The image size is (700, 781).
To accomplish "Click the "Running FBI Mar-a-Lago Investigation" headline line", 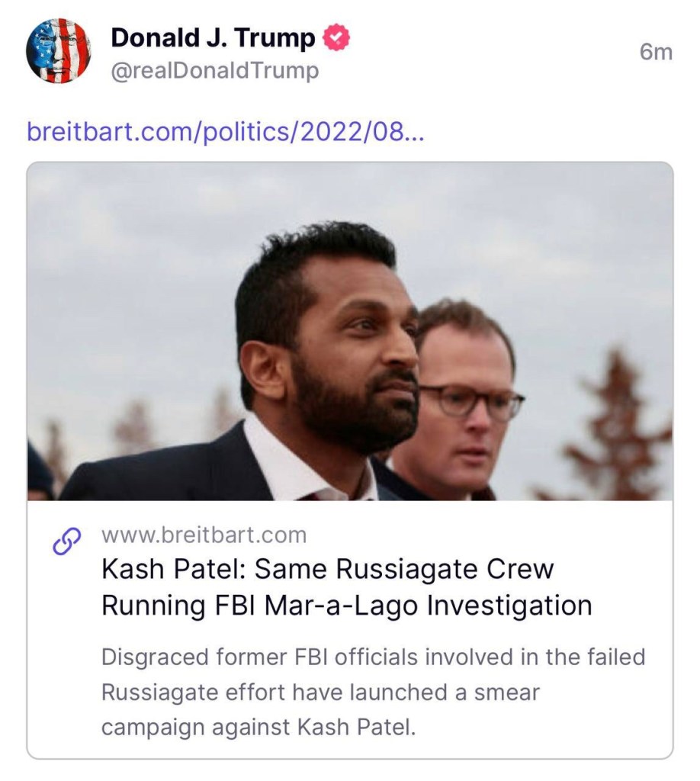I will (x=346, y=605).
